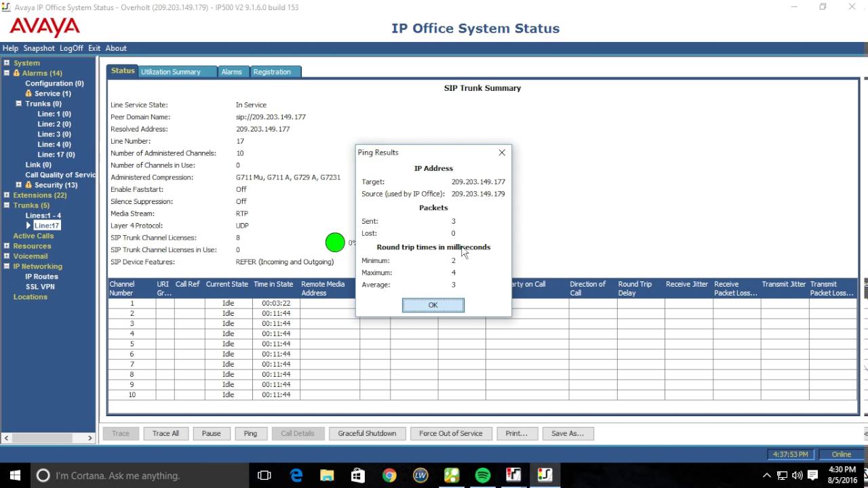This screenshot has width=868, height=488.
Task: Select Configuration (0) in alarms tree
Action: (x=54, y=83)
